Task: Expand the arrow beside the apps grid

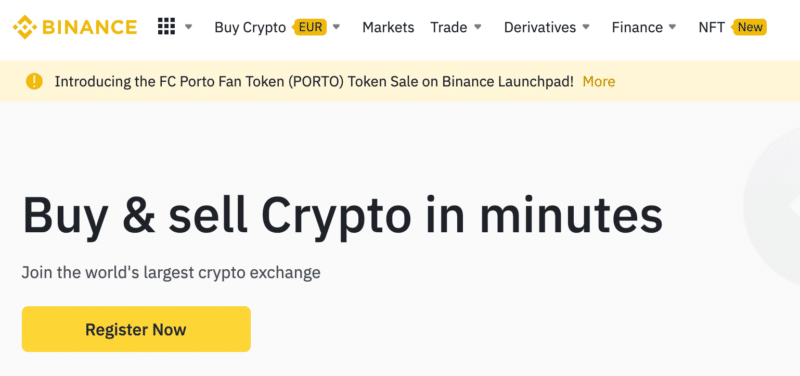Action: coord(188,27)
